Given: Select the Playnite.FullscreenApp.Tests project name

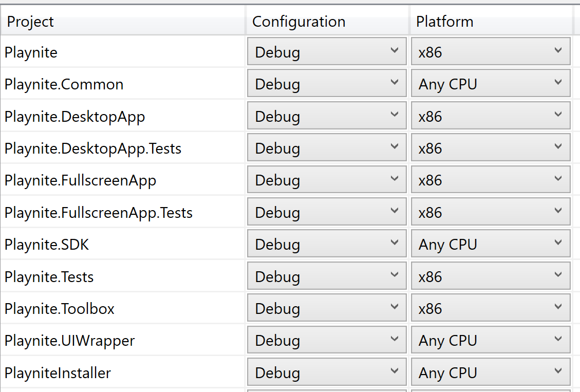Looking at the screenshot, I should (x=99, y=213).
